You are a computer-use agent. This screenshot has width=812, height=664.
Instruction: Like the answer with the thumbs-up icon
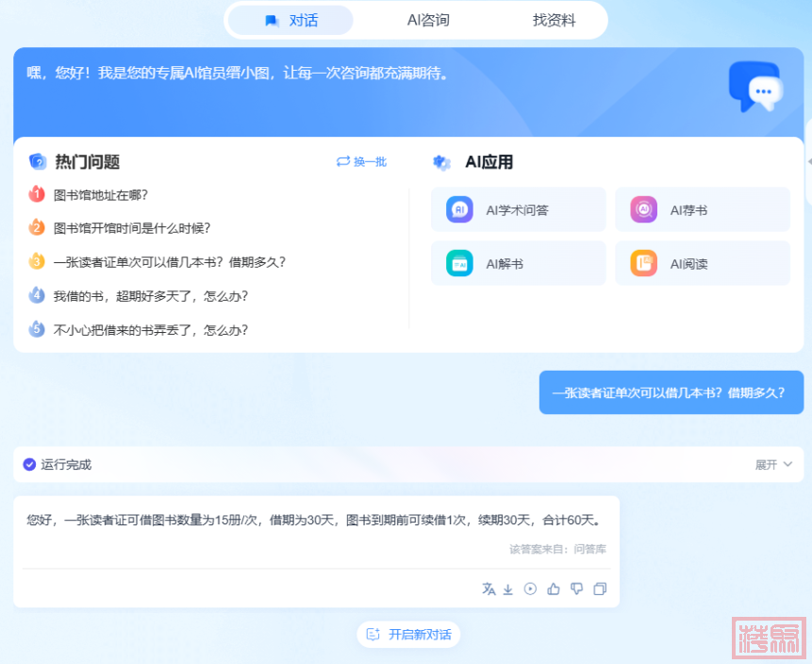click(554, 589)
